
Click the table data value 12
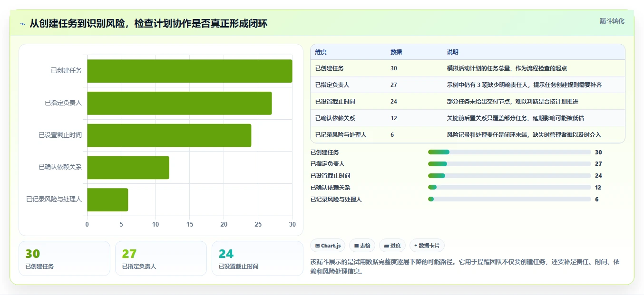click(x=394, y=118)
